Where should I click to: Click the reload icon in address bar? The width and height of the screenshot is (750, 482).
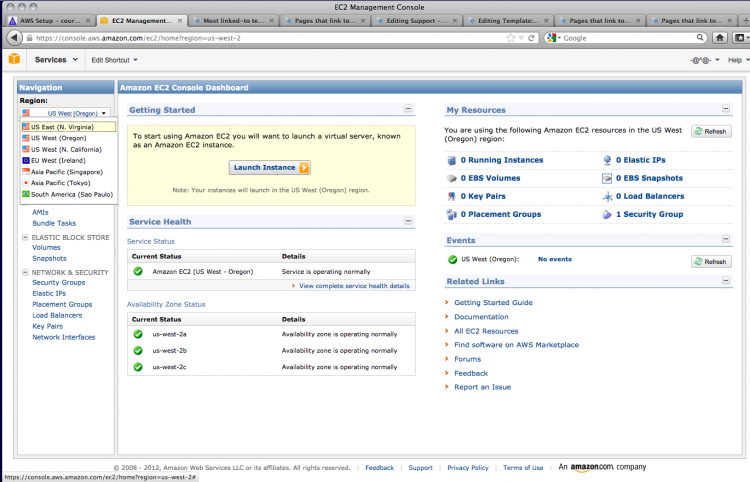[x=531, y=38]
